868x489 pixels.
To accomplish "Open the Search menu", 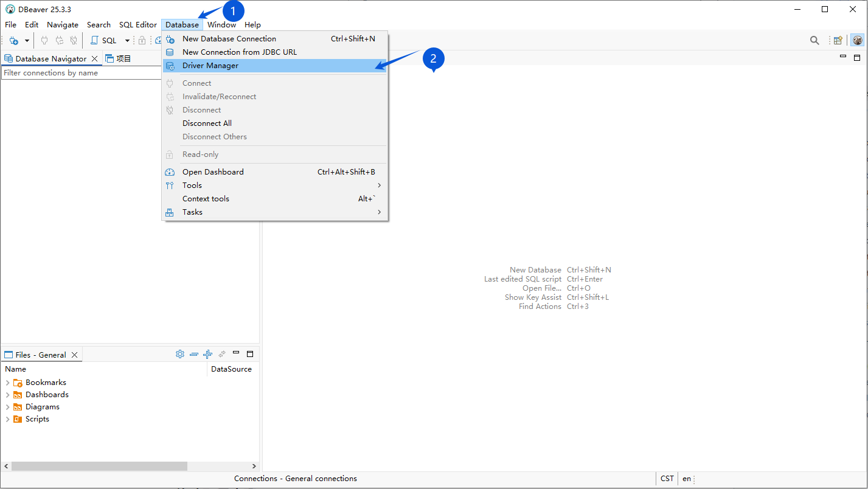I will pyautogui.click(x=99, y=25).
